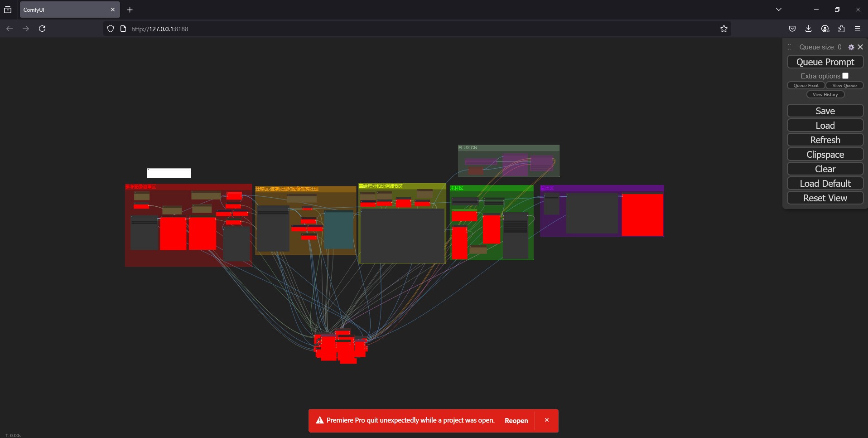Screen dimensions: 868x438
Task: Reload the page with browser refresh icon
Action: pos(42,29)
